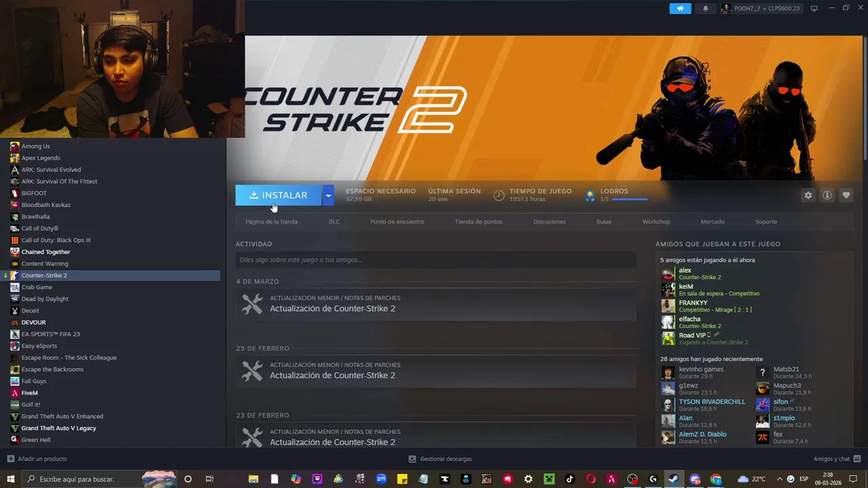Open Steam notifications bell

pyautogui.click(x=705, y=8)
